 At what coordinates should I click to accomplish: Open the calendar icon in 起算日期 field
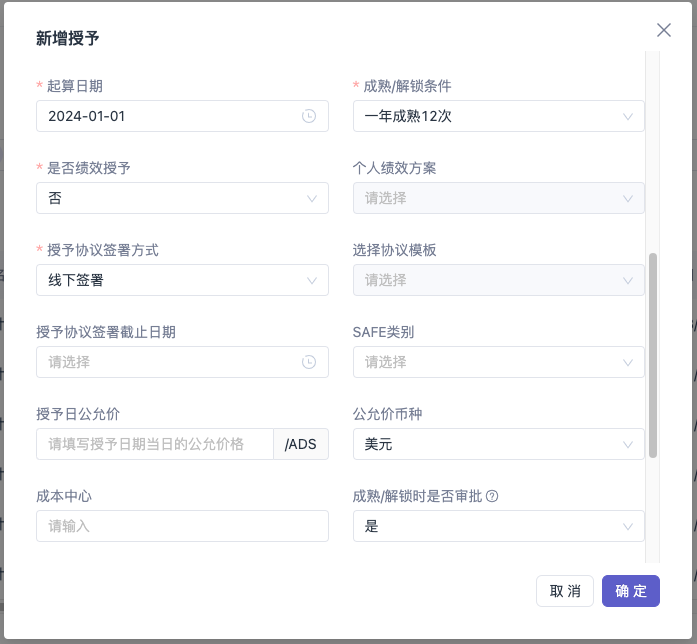coord(309,116)
